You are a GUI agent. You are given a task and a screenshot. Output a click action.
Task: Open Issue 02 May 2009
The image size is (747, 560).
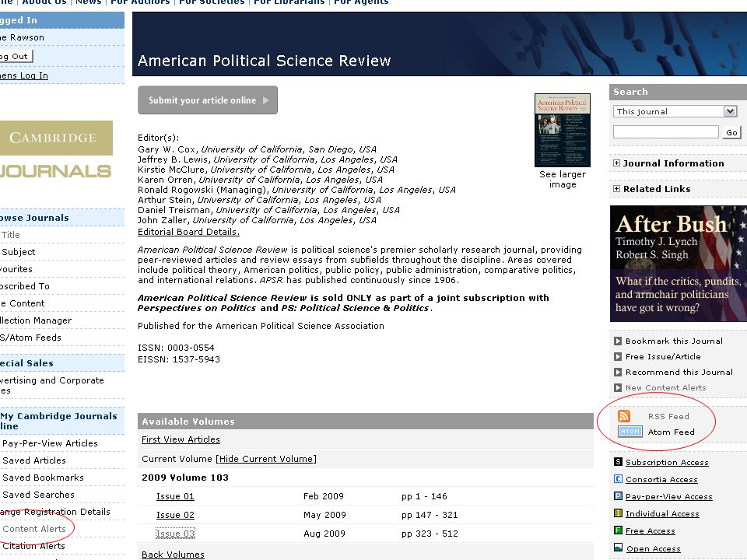pyautogui.click(x=175, y=515)
